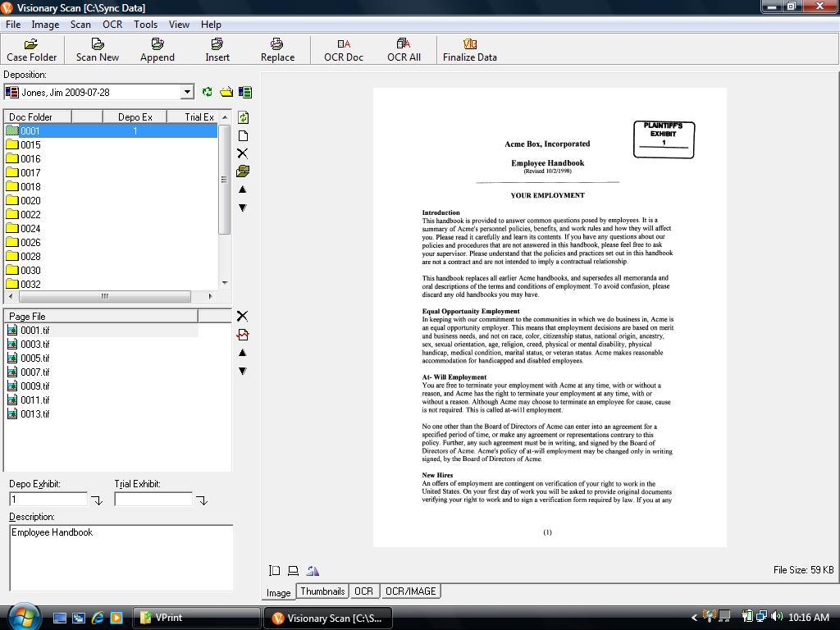Open the Scan menu

click(80, 25)
